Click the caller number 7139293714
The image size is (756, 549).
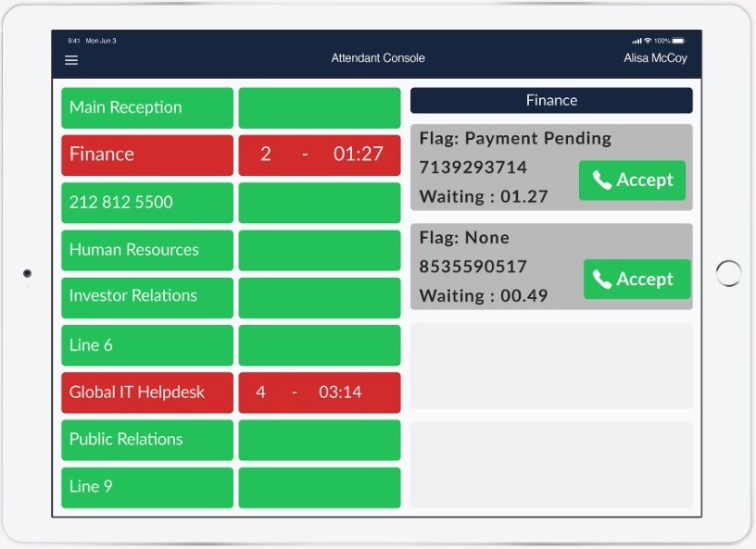click(473, 168)
